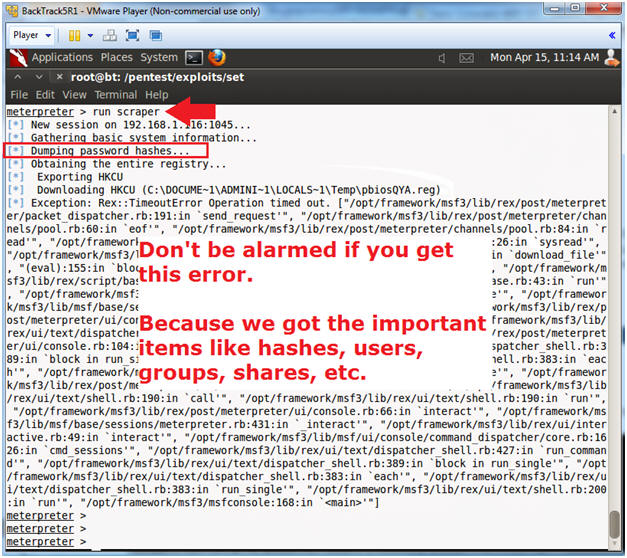
Task: Open the mail envelope indicator
Action: coord(466,58)
